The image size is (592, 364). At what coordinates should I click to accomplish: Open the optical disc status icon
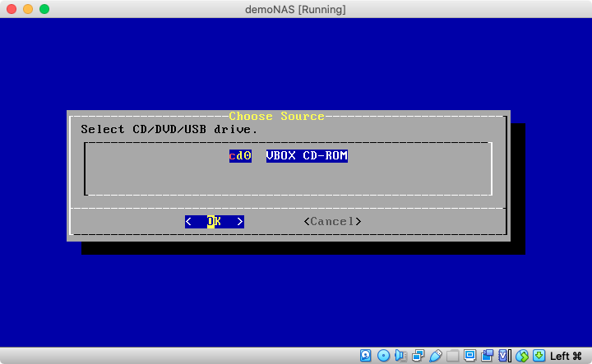(x=383, y=355)
